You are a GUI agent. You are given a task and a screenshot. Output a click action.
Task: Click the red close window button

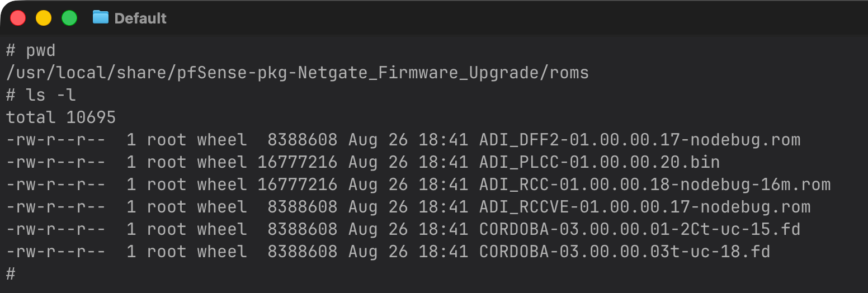click(18, 18)
